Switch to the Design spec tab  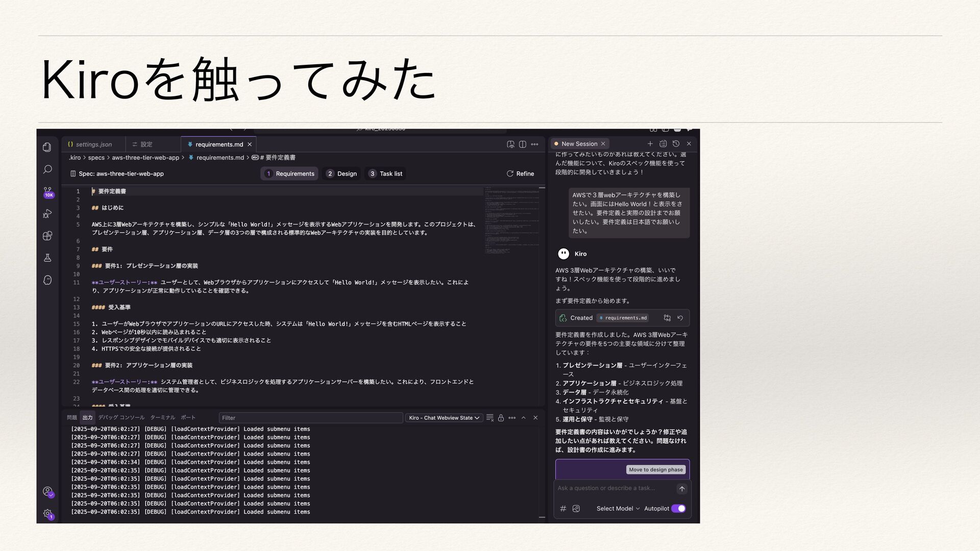[341, 174]
